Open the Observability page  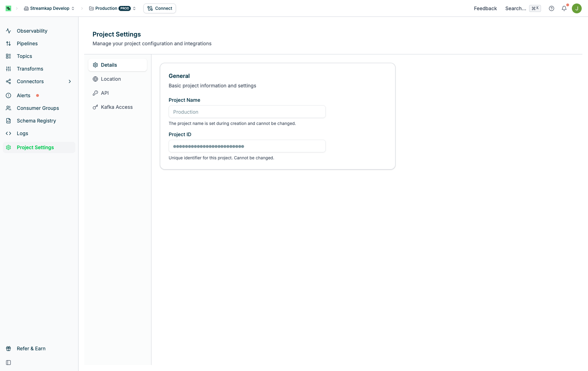32,31
